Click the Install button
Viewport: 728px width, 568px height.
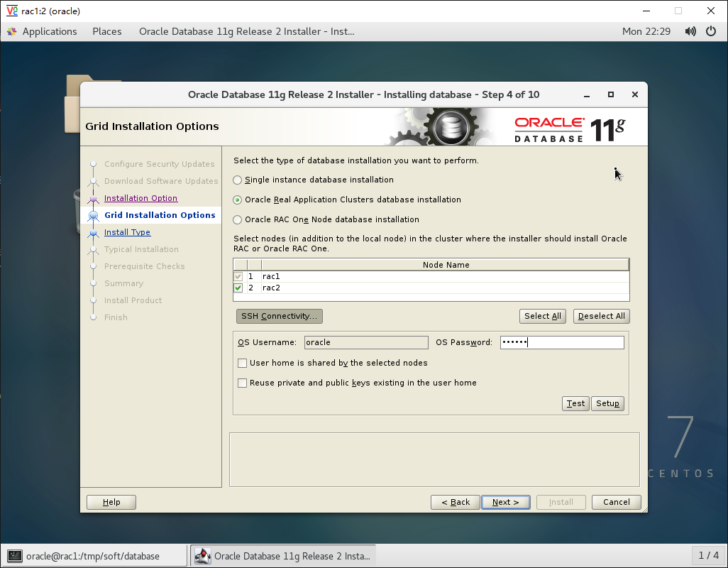(x=561, y=502)
